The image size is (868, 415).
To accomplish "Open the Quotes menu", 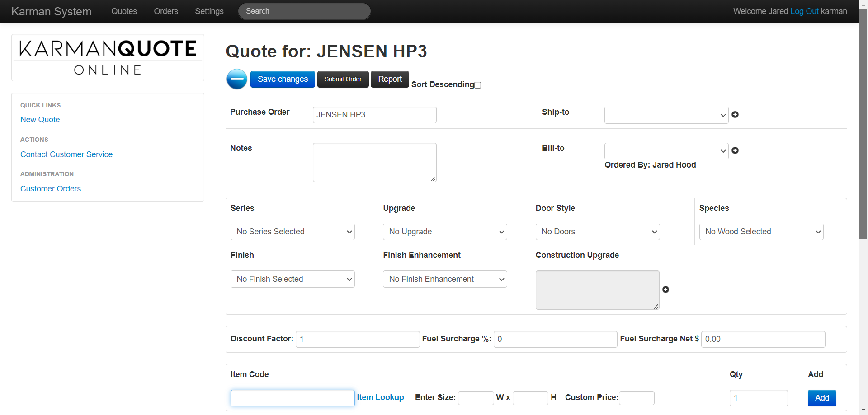I will pyautogui.click(x=124, y=11).
